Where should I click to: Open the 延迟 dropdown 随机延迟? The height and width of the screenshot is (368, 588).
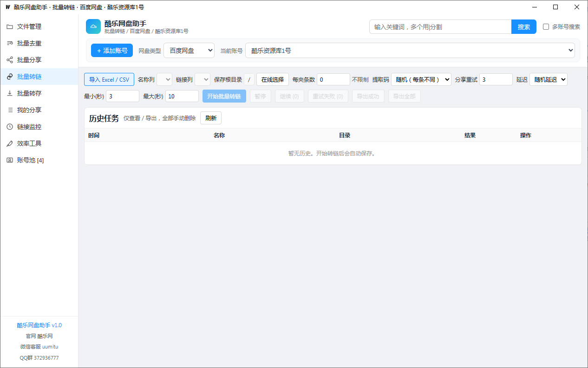pyautogui.click(x=549, y=79)
